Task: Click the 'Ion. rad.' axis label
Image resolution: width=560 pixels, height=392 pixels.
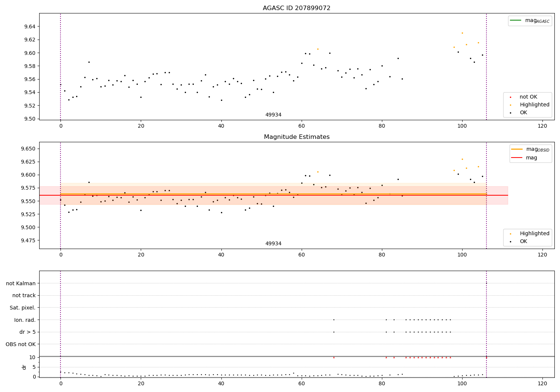Action: tap(25, 320)
